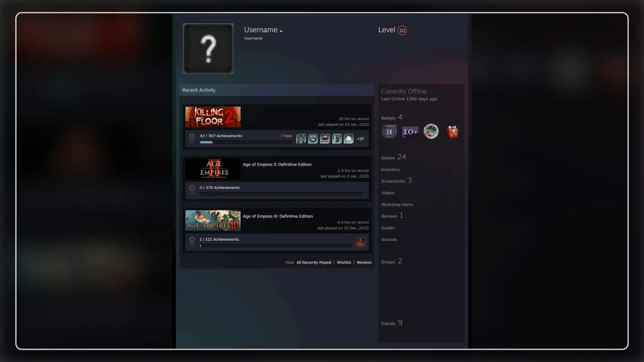Open the profile avatar question mark image
Viewport: 644px width, 362px height.
coord(208,49)
